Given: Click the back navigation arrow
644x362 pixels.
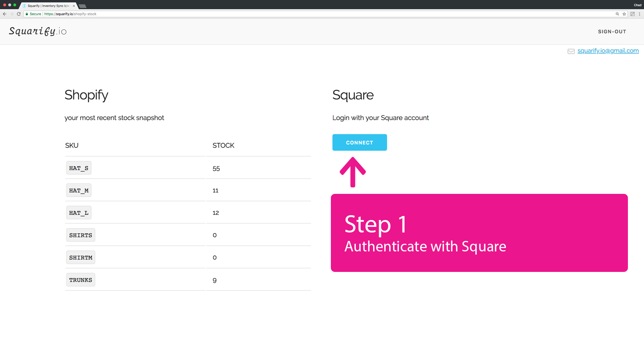Looking at the screenshot, I should click(4, 14).
